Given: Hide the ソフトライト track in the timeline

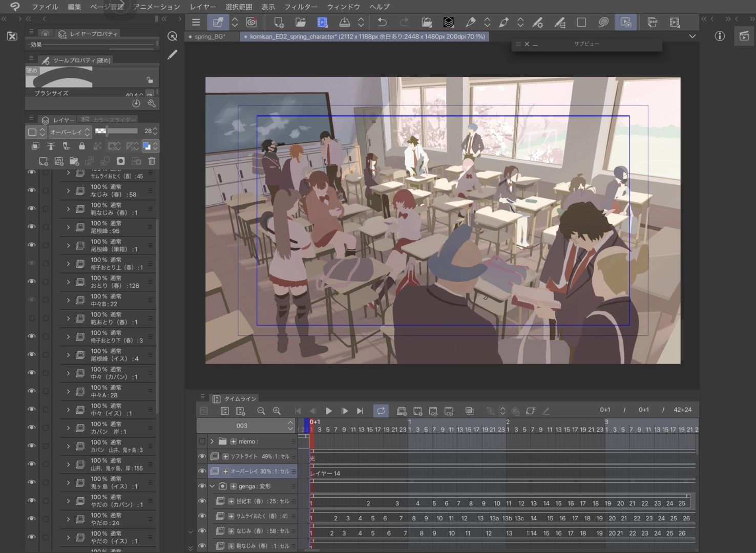Looking at the screenshot, I should click(x=202, y=456).
